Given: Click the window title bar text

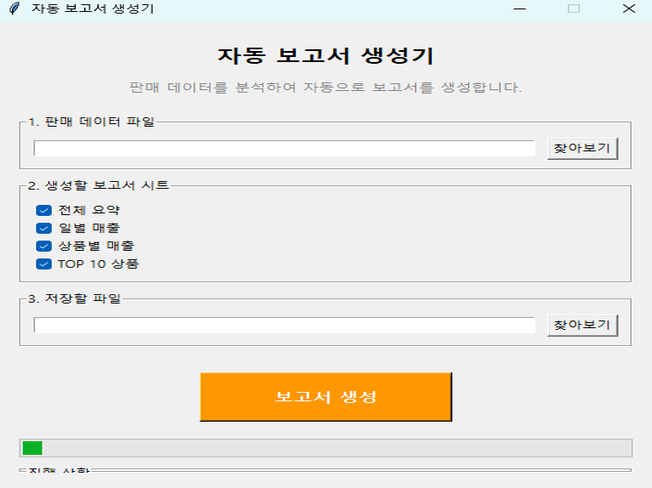Looking at the screenshot, I should pos(92,8).
